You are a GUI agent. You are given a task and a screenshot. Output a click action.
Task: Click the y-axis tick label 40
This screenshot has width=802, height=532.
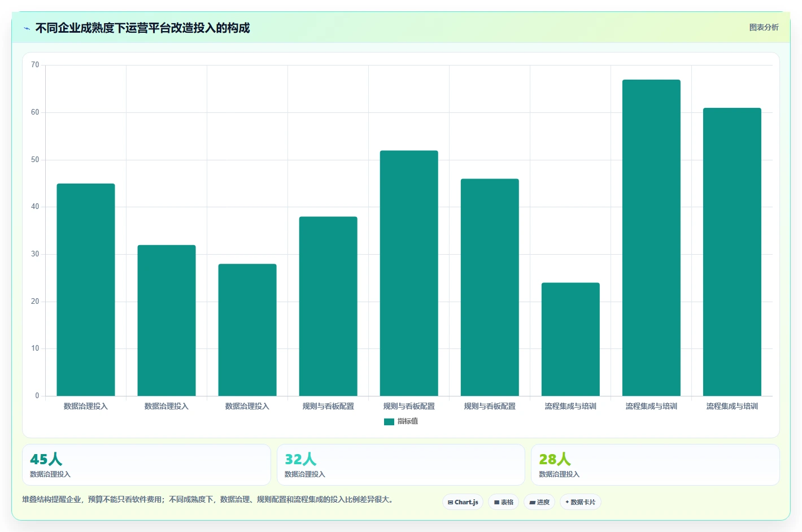35,207
